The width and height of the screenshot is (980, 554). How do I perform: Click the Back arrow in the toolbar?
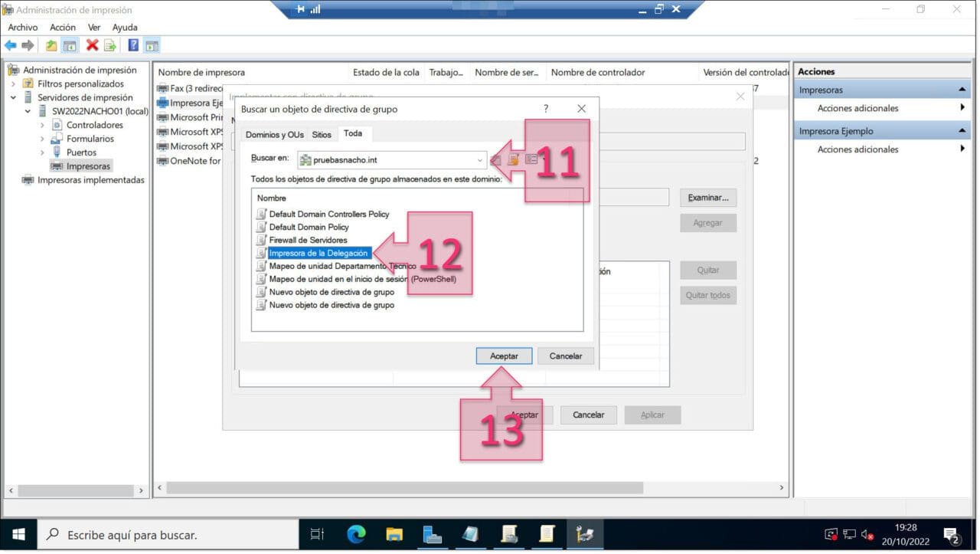coord(11,45)
